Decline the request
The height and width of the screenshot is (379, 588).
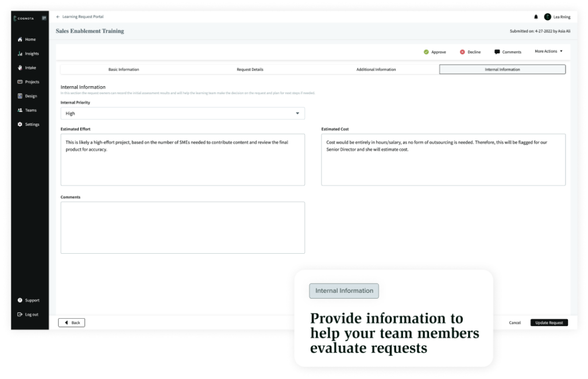point(470,52)
